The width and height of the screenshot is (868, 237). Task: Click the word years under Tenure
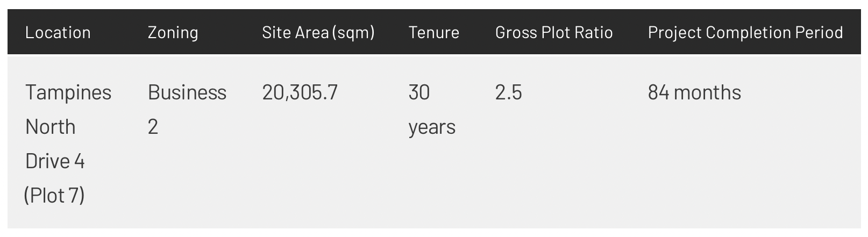tap(431, 127)
